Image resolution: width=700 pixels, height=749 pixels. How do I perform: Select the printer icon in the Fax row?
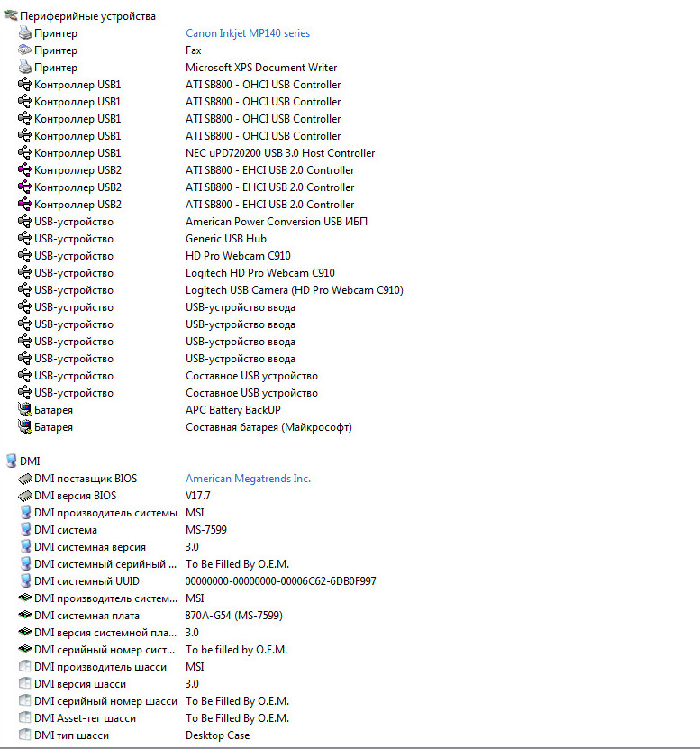tap(25, 50)
